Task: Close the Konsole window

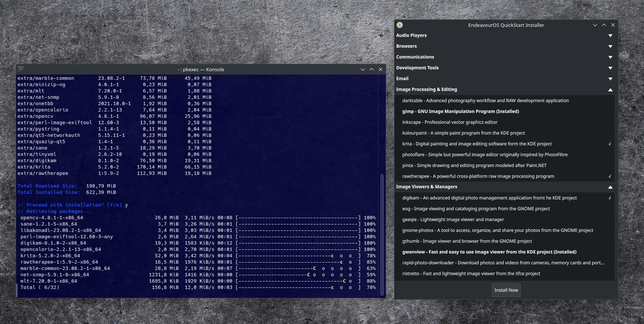Action: coord(381,69)
